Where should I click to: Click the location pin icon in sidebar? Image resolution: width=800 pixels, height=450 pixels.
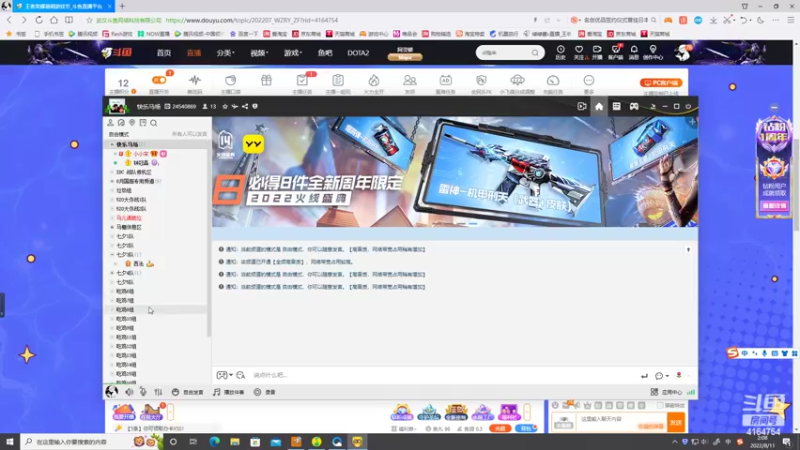(x=132, y=123)
